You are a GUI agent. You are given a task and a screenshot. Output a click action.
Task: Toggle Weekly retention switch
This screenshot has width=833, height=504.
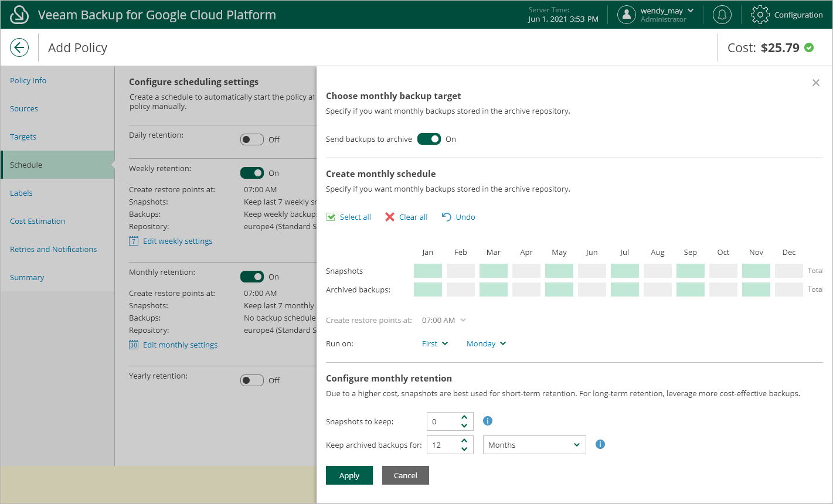point(252,173)
